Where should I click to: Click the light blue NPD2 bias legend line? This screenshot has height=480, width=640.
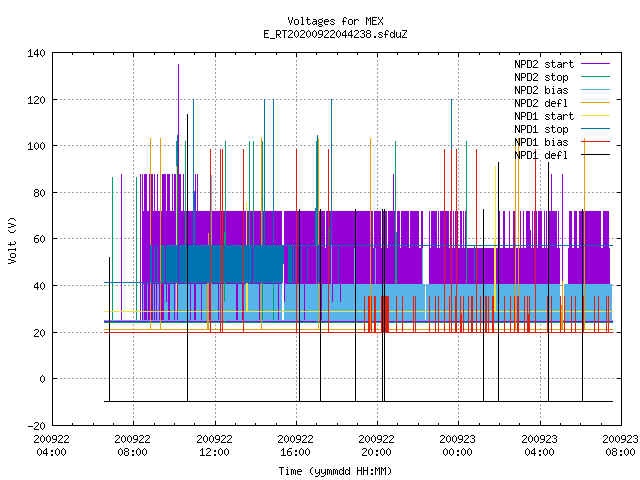(x=596, y=90)
